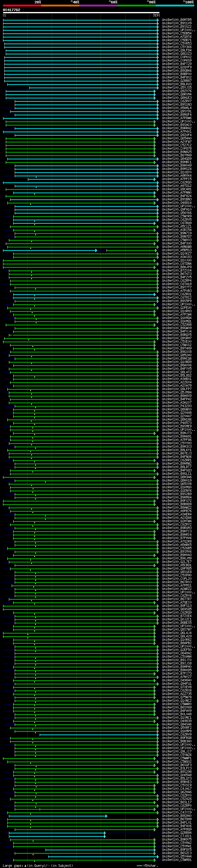Select the label UniRef100_C7J8I1
Image resolution: width=197 pixels, height=868 pixels.
pos(177,836)
